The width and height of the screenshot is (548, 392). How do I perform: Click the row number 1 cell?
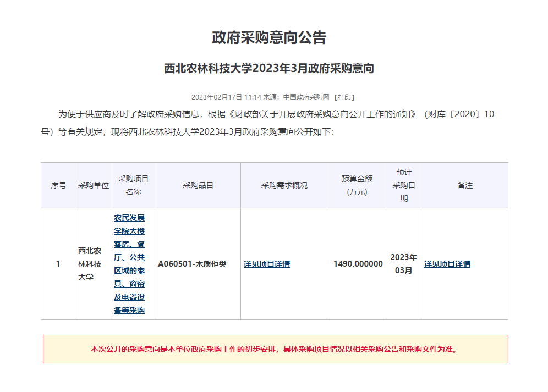pyautogui.click(x=58, y=264)
